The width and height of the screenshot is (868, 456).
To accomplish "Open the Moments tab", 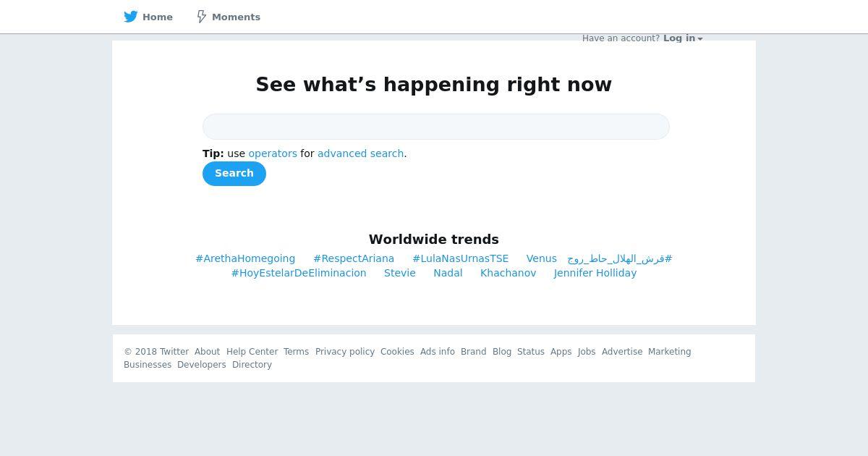I will [229, 17].
